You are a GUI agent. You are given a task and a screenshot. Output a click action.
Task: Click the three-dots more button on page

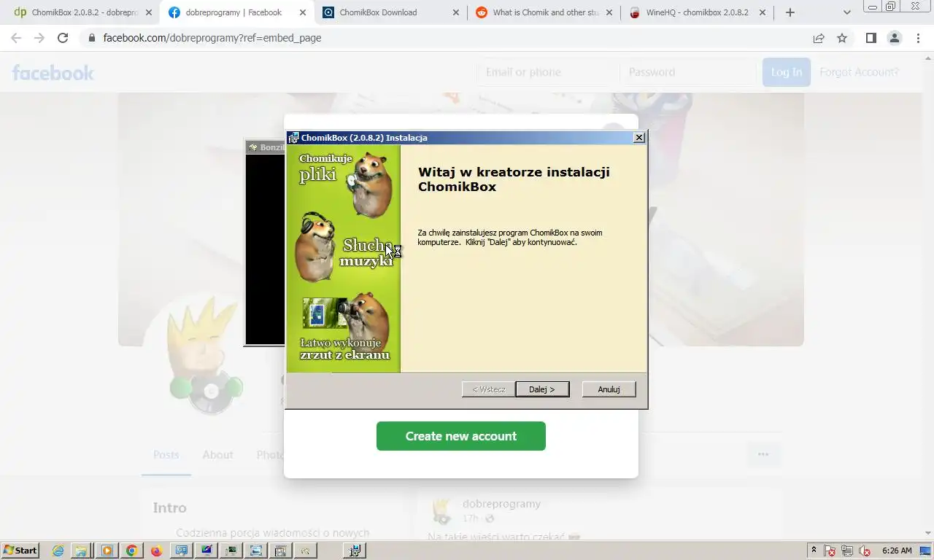point(763,454)
